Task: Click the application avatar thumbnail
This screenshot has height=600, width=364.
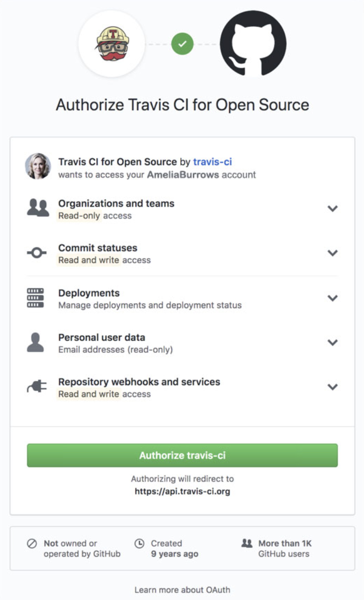Action: tap(38, 166)
